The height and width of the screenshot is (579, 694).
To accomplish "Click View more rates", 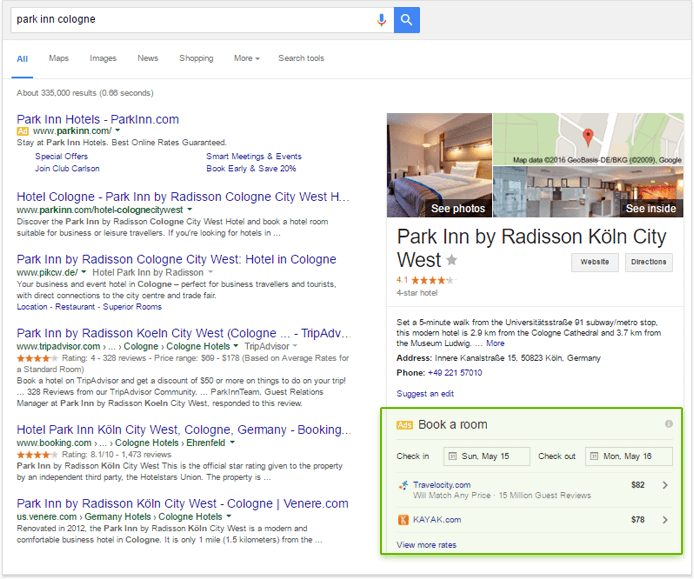I will (426, 545).
